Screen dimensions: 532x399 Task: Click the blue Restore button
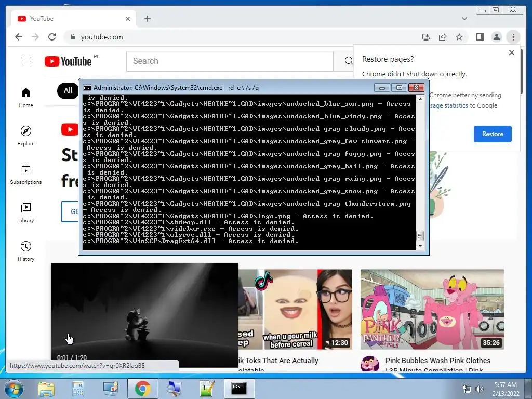(x=493, y=134)
